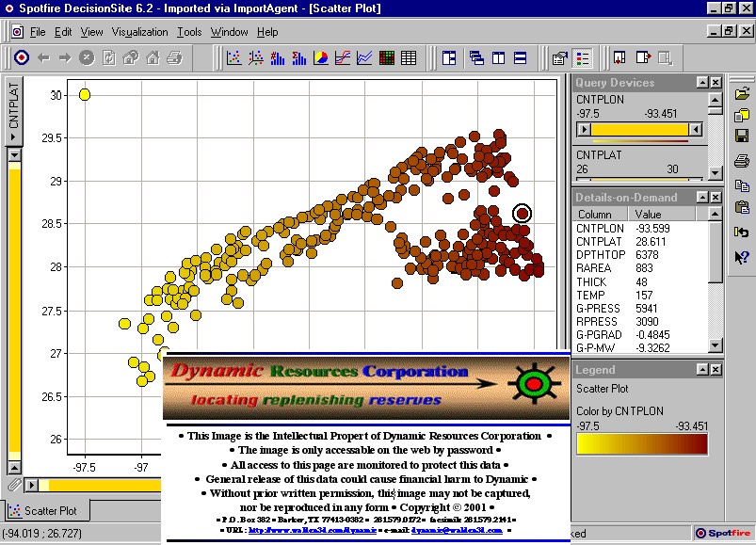Switch to the Scatter Plot tab
756x545 pixels.
pos(49,511)
